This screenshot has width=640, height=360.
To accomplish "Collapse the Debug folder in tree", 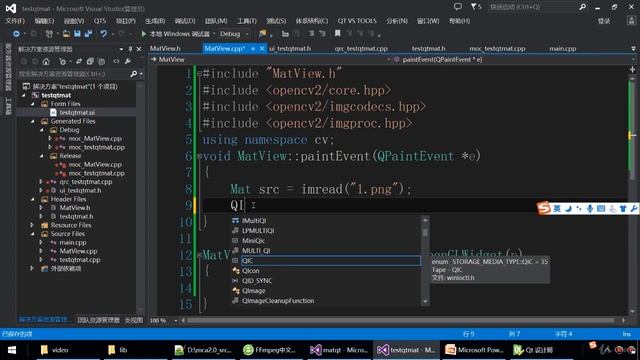I will 42,130.
